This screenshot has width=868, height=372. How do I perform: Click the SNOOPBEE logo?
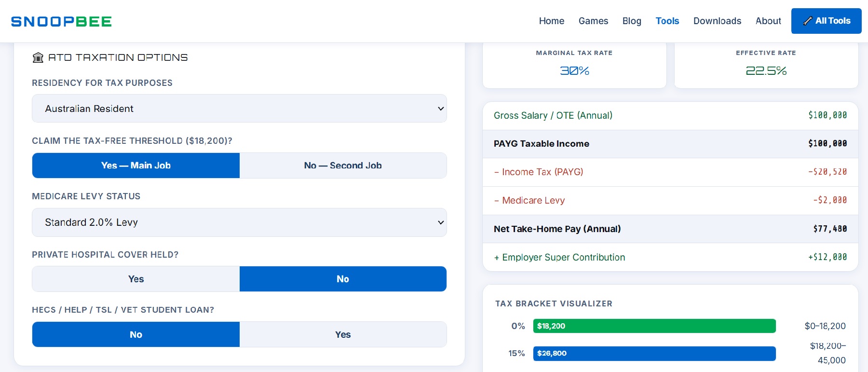(x=61, y=21)
